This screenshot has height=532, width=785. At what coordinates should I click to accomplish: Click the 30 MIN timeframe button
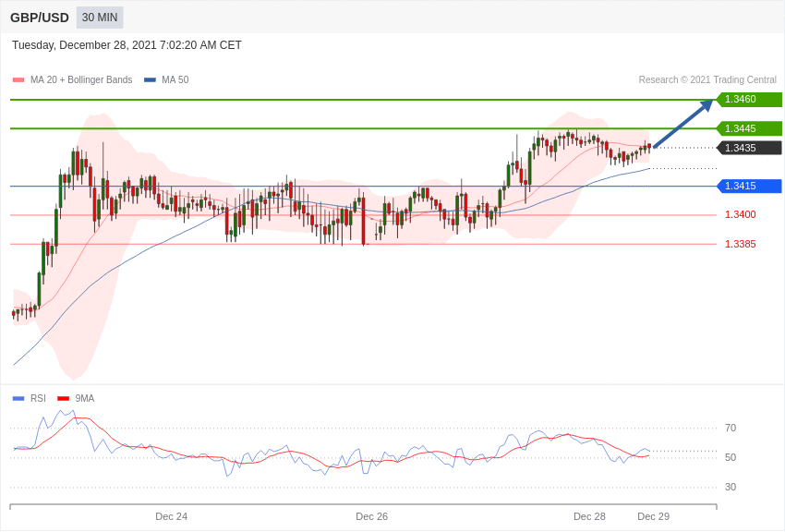point(100,18)
